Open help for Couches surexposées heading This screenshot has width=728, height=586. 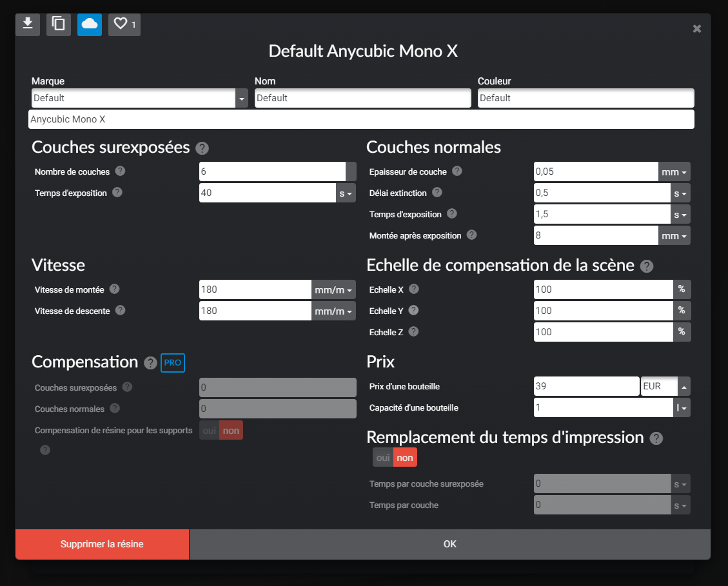pos(202,148)
